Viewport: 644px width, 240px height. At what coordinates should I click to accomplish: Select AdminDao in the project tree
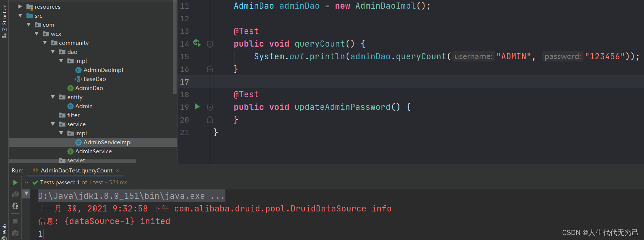[x=89, y=88]
